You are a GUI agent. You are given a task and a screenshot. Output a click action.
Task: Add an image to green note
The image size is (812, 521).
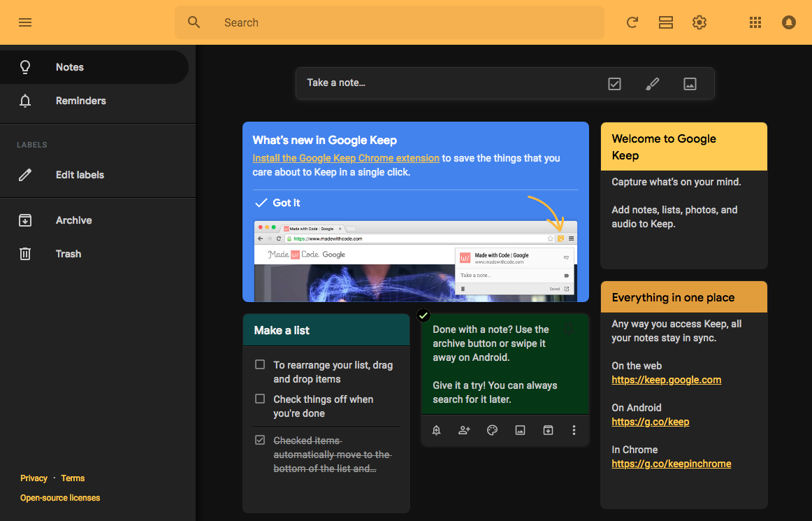pyautogui.click(x=520, y=430)
